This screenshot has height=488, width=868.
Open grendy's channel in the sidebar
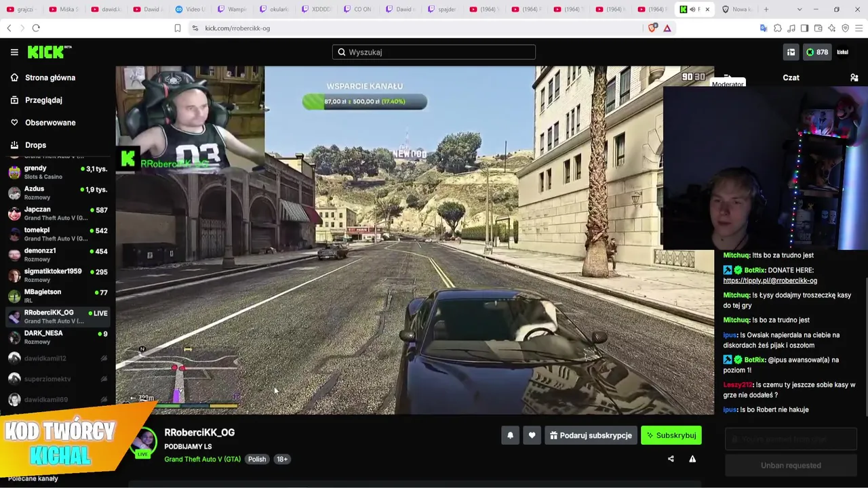(58, 172)
